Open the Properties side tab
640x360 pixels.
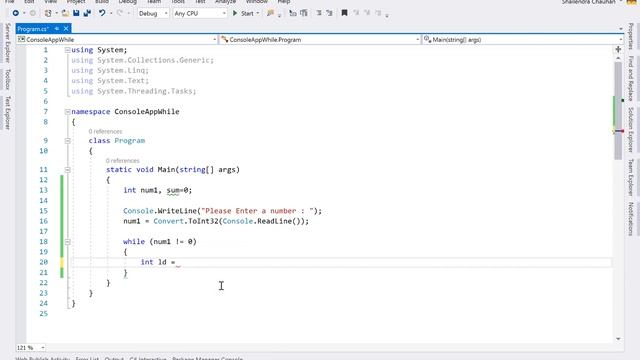pyautogui.click(x=631, y=36)
